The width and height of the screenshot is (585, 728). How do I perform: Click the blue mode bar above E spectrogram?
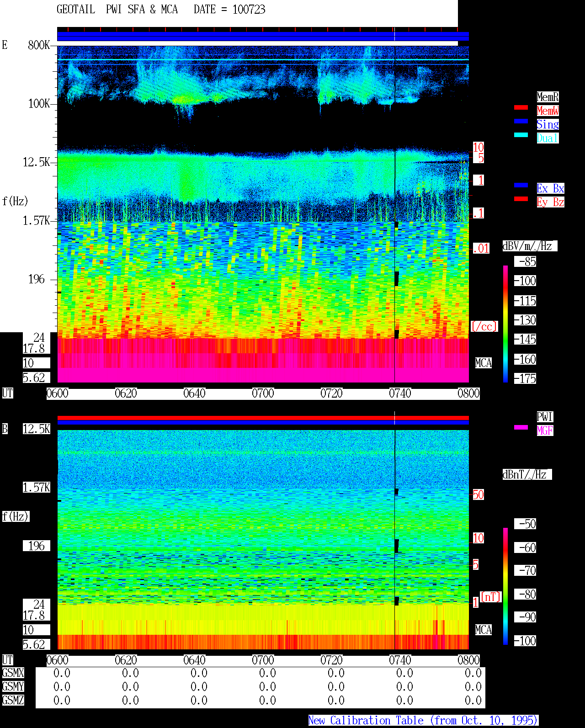(263, 37)
